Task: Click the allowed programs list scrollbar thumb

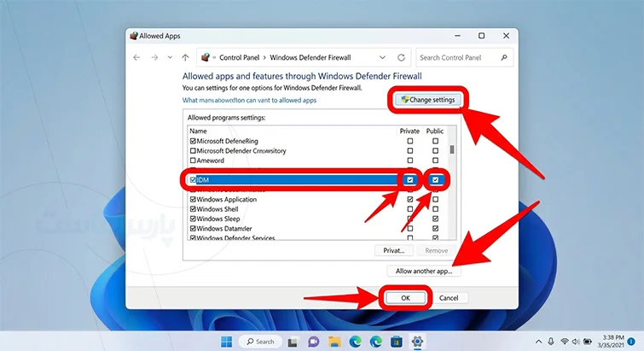Action: pos(452,149)
